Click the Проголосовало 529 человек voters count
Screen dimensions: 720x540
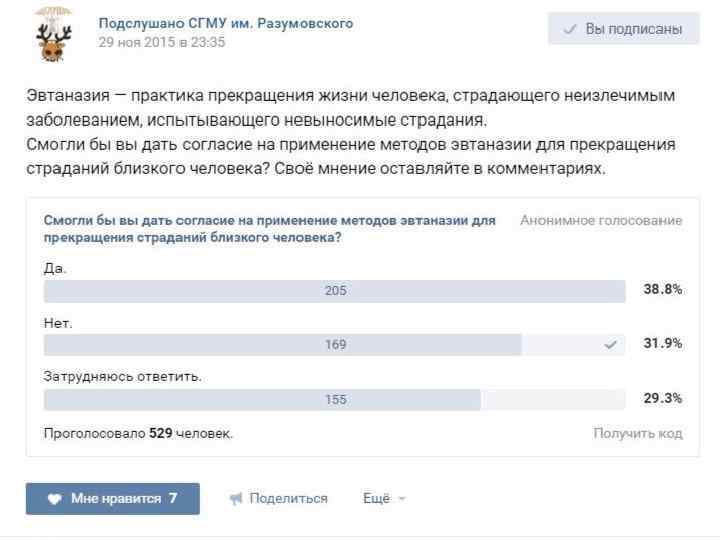tap(139, 433)
